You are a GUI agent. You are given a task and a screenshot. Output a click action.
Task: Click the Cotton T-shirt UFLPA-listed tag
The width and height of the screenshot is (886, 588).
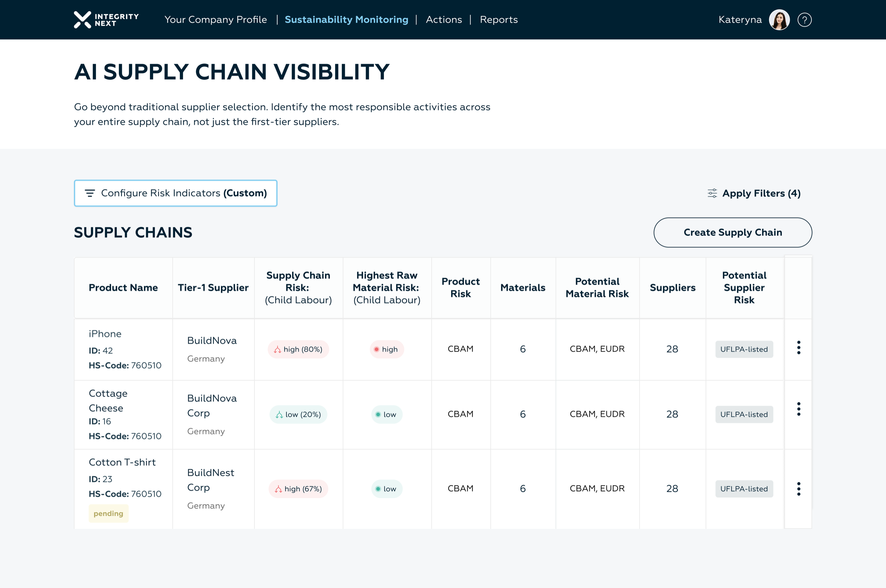pos(744,489)
